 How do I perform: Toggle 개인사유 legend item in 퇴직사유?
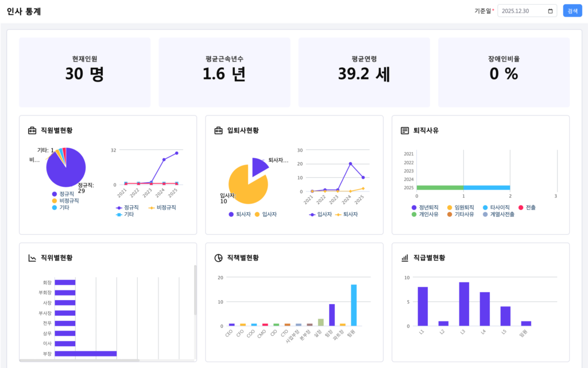pyautogui.click(x=425, y=214)
